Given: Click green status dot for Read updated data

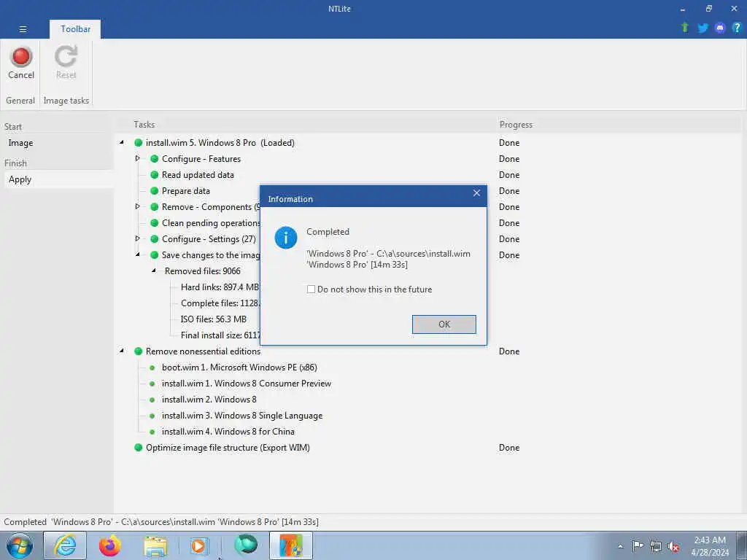Looking at the screenshot, I should (154, 175).
